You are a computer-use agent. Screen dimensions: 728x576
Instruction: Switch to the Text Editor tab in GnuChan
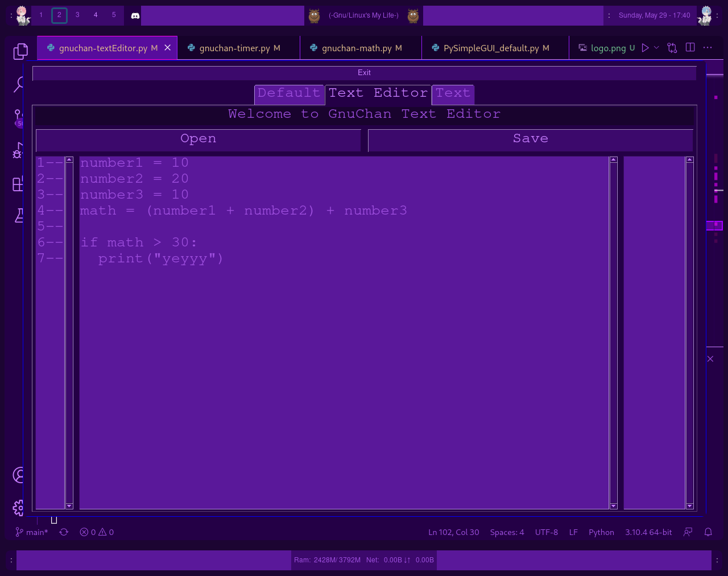pos(377,93)
